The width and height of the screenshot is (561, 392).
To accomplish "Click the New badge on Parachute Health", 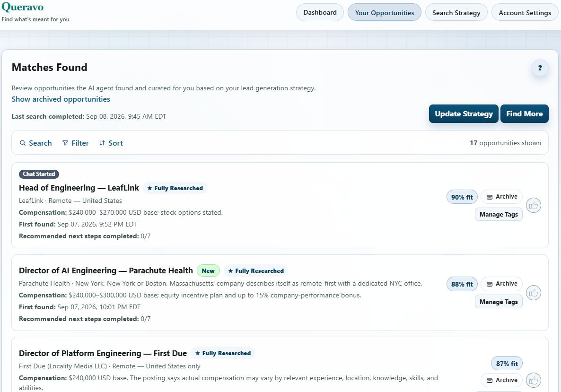I will click(208, 271).
